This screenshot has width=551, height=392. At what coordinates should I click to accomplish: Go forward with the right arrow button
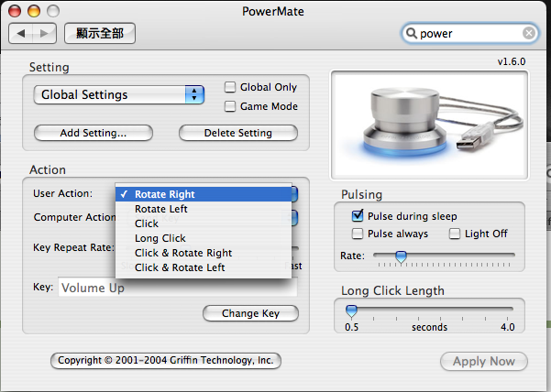click(44, 34)
